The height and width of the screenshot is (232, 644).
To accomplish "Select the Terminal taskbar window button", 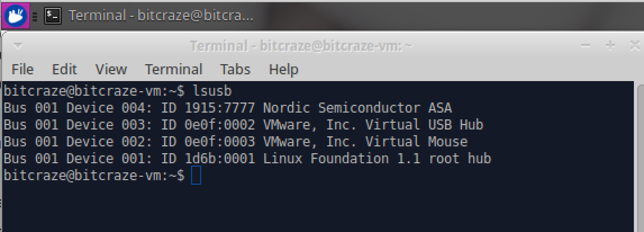I will click(160, 16).
